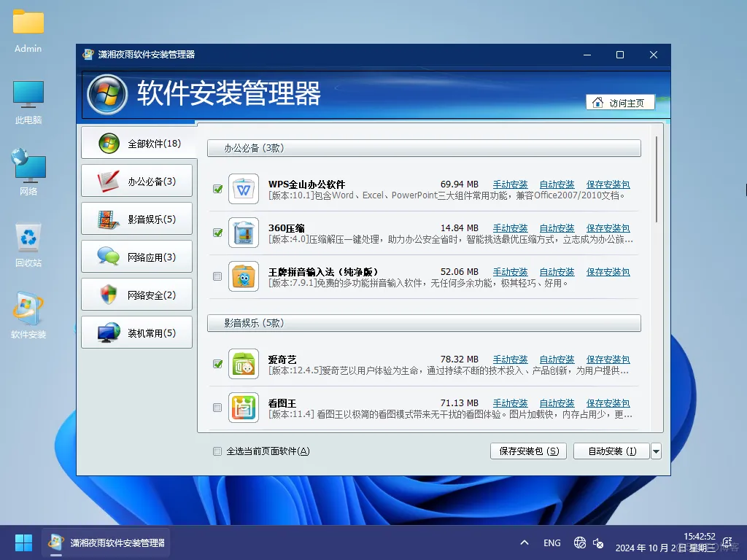Uncheck the WPS金山办公软件 checkbox
Screen dimensions: 747x560
pyautogui.click(x=217, y=189)
